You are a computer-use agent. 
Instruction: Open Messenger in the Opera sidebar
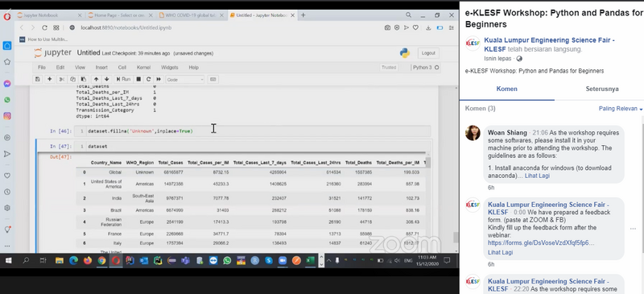tap(7, 84)
